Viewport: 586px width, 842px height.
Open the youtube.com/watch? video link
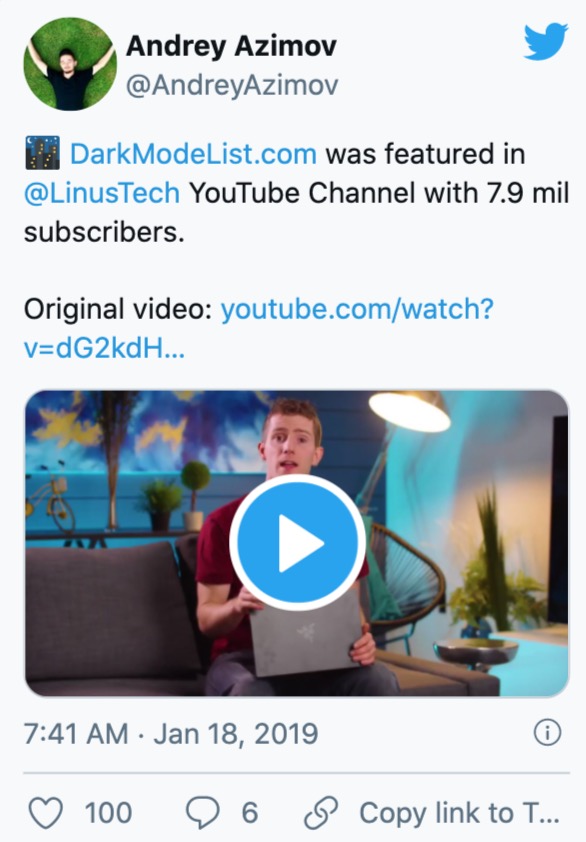point(357,309)
